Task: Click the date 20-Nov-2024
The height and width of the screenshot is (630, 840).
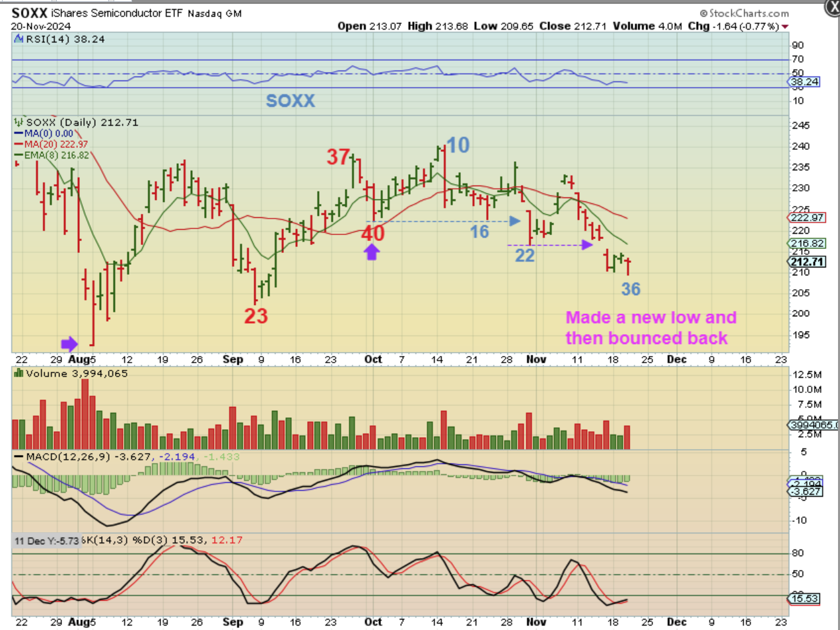Action: [41, 26]
